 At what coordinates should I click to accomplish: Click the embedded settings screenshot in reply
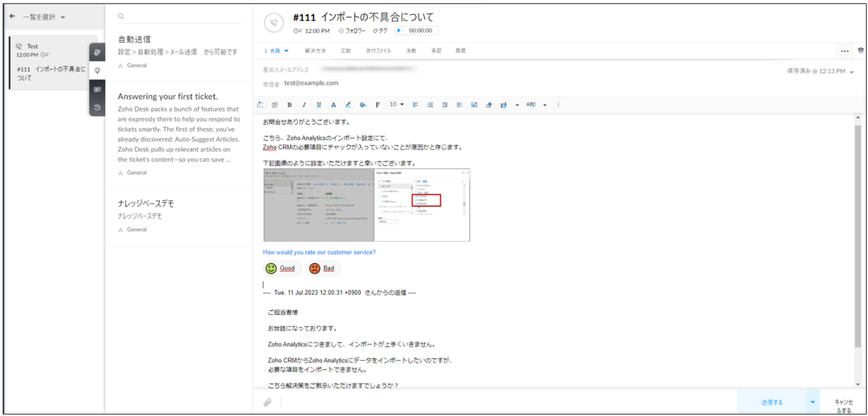pos(367,205)
